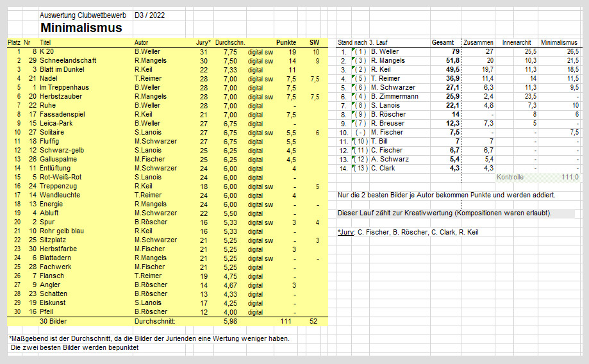Click the title 'Flansch'
Image resolution: width=589 pixels, height=364 pixels.
(x=52, y=276)
